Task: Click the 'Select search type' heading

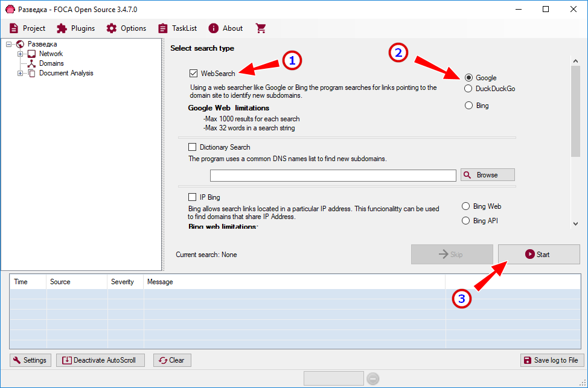Action: (x=202, y=48)
